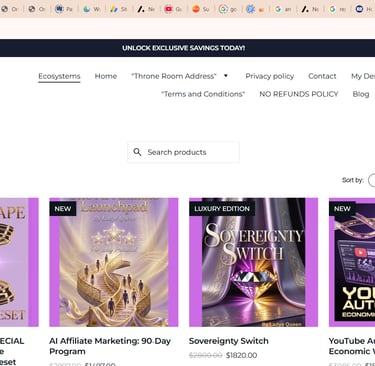Open the NO REFUNDS POLICY link
Viewport: 375px width, 366px height.
pyautogui.click(x=299, y=94)
